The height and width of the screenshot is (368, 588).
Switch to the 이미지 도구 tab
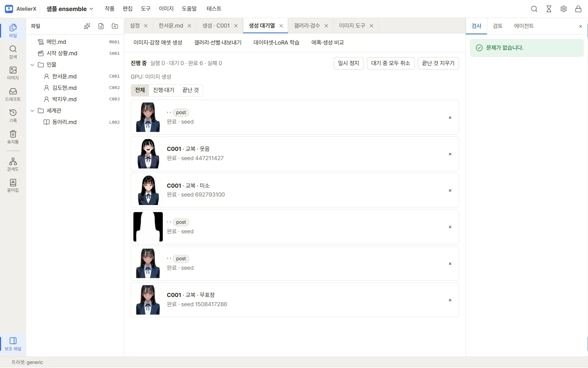(352, 26)
